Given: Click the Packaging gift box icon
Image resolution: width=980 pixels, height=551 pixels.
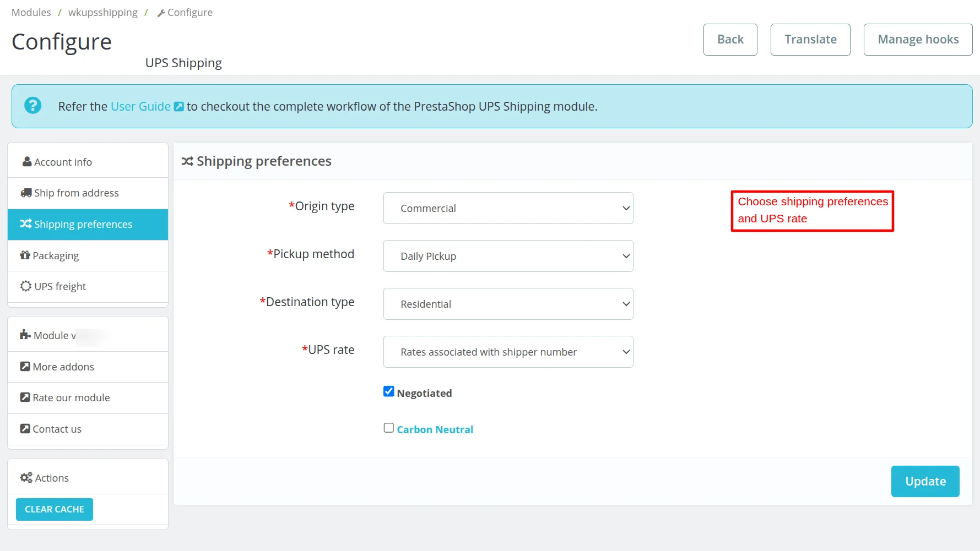Looking at the screenshot, I should click(x=25, y=255).
